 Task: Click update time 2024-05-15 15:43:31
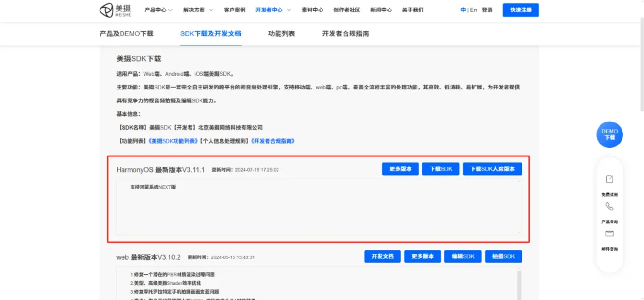[x=233, y=257]
